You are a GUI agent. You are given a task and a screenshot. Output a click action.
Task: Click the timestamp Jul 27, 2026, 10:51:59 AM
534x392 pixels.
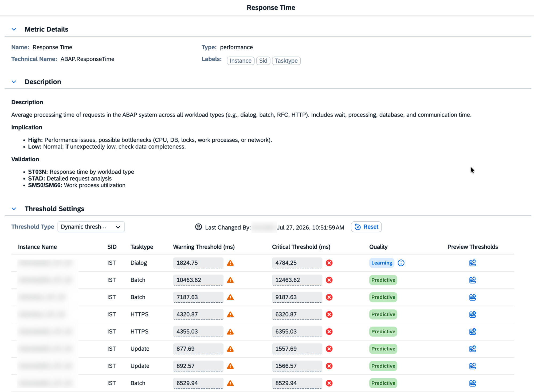pos(311,227)
